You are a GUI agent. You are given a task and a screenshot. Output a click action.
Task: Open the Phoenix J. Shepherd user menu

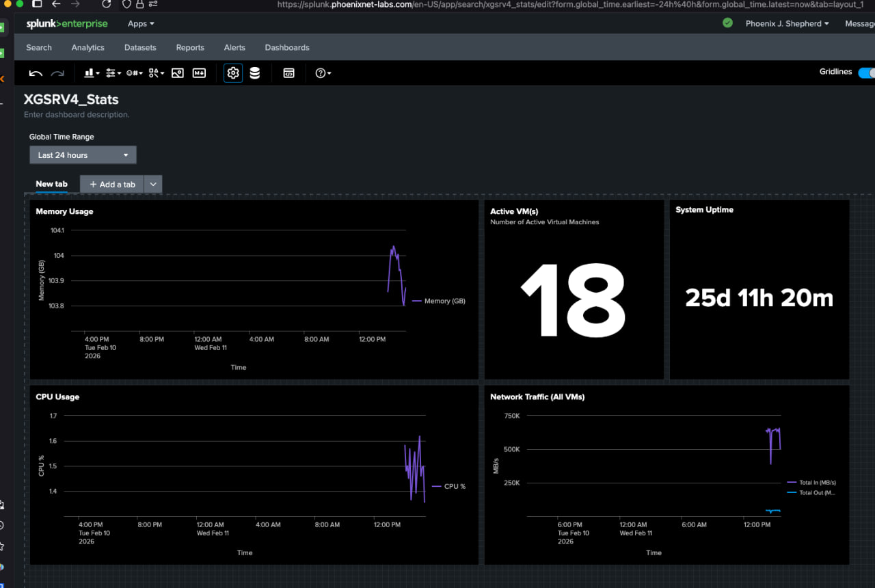[787, 23]
